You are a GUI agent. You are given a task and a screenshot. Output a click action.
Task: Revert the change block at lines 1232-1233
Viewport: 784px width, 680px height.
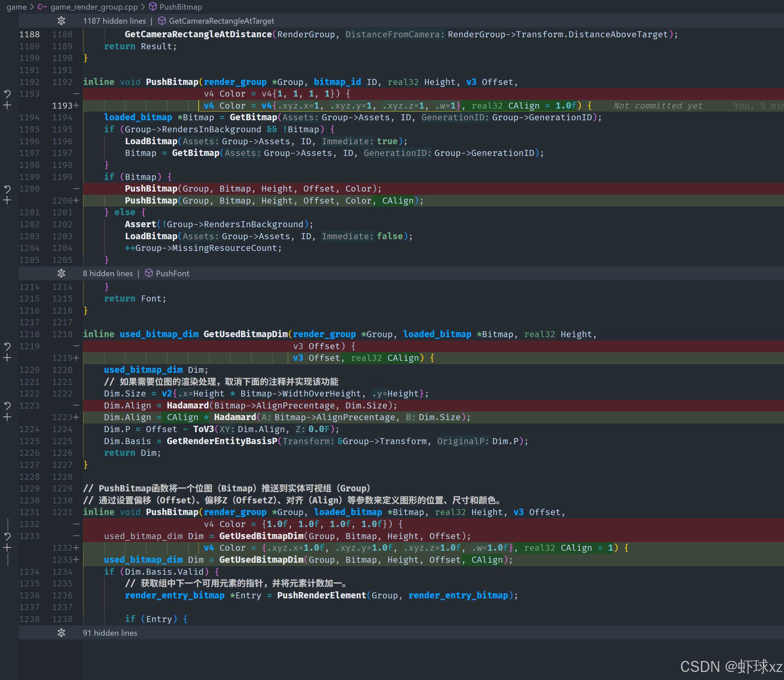pyautogui.click(x=7, y=536)
